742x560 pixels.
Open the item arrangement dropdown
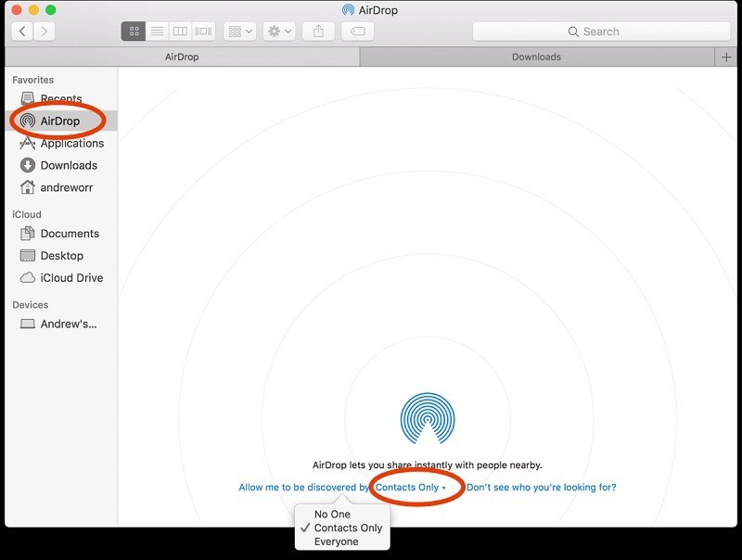[x=237, y=31]
